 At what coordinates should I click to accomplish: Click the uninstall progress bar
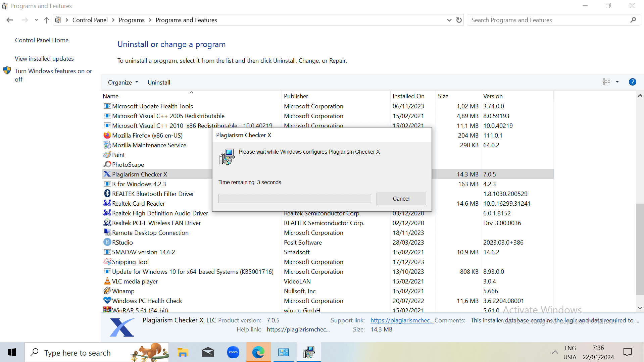pyautogui.click(x=295, y=199)
